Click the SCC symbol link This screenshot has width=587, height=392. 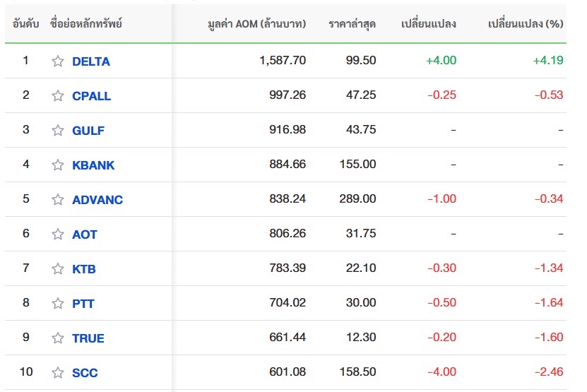85,373
